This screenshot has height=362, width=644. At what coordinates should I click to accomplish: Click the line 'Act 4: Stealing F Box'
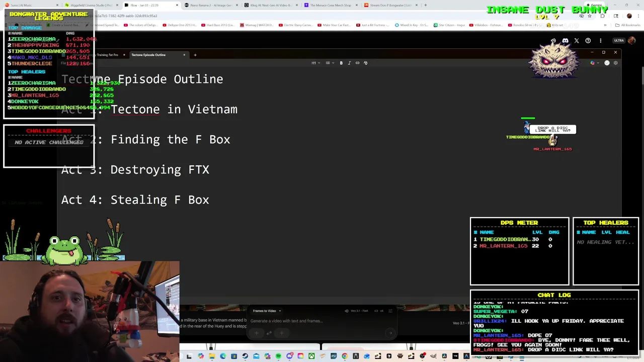[x=135, y=200]
